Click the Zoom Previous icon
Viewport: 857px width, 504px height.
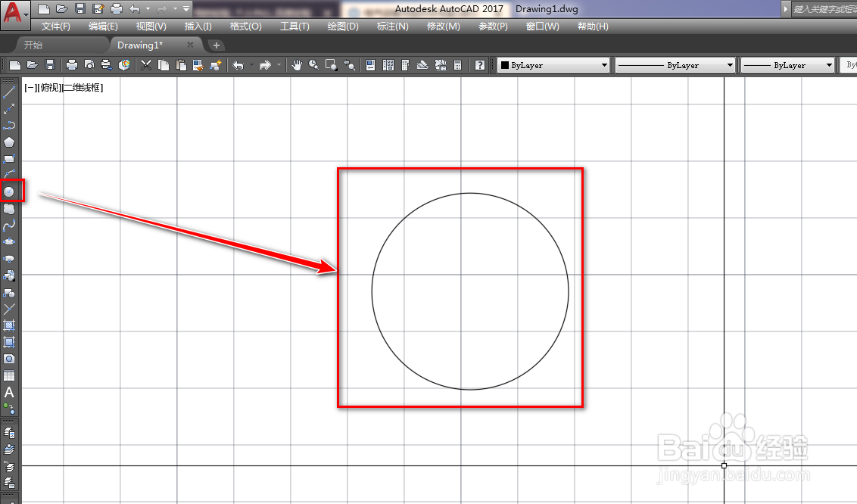[x=349, y=65]
